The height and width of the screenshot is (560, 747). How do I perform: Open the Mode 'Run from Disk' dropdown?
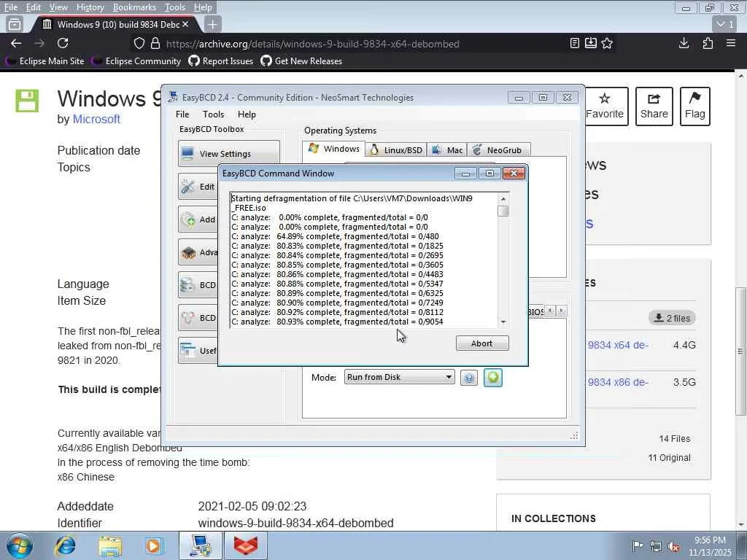pyautogui.click(x=399, y=377)
